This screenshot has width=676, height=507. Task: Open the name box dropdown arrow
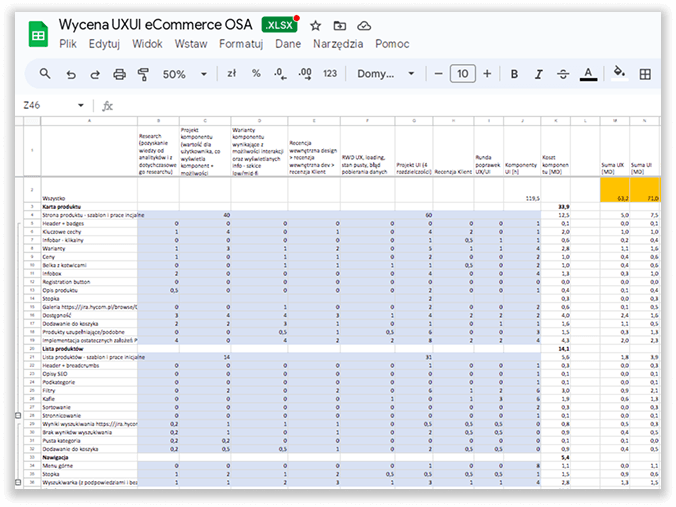[81, 105]
